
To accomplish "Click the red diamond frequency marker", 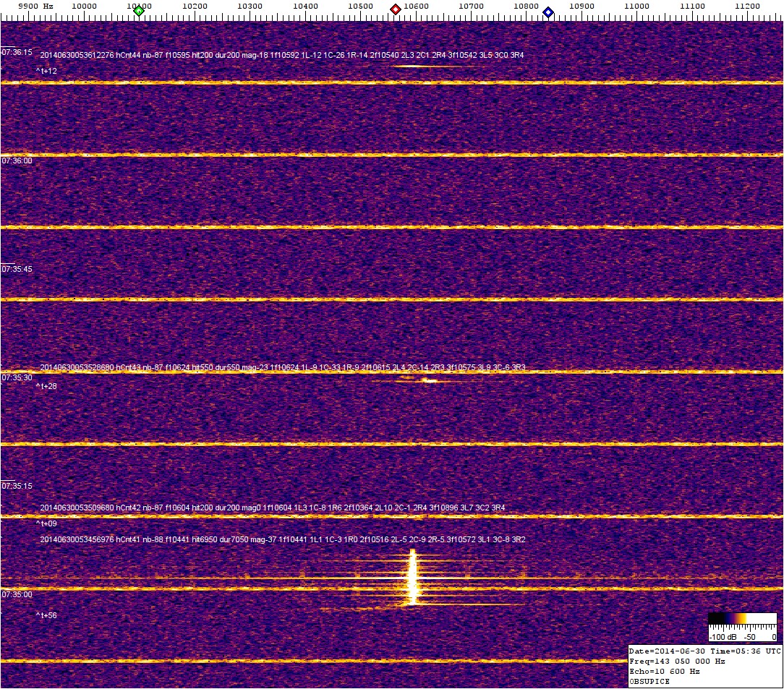I will click(x=396, y=10).
